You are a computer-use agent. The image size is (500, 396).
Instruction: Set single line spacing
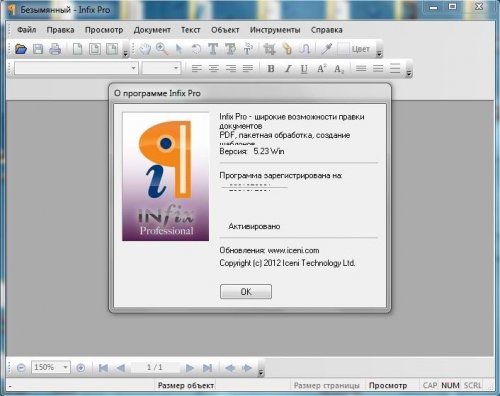[x=361, y=69]
